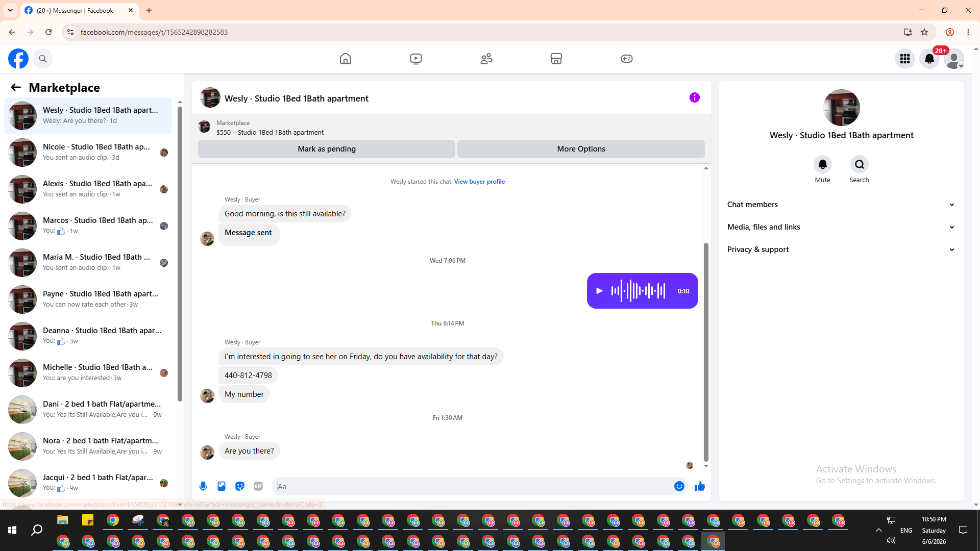Click the More Options button
This screenshot has width=980, height=551.
[581, 149]
